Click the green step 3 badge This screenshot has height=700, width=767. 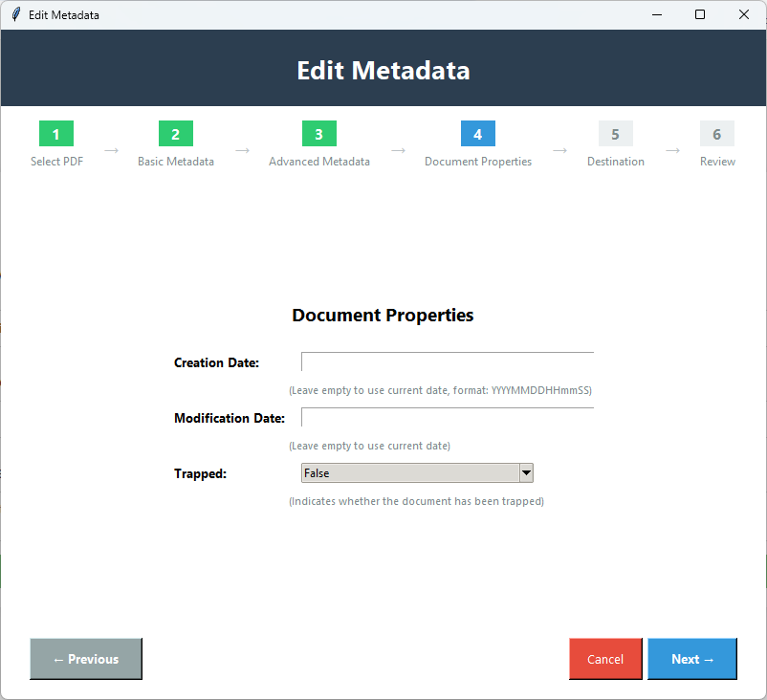(x=318, y=134)
